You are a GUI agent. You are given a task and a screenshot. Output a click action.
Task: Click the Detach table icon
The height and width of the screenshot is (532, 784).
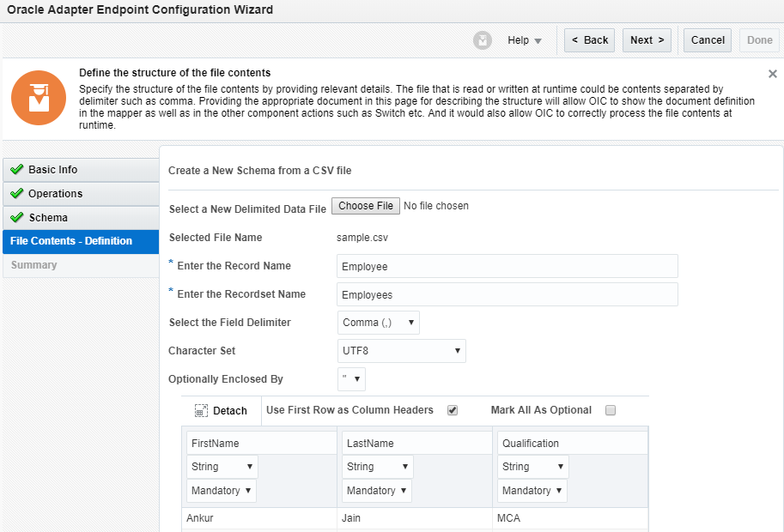(x=202, y=411)
